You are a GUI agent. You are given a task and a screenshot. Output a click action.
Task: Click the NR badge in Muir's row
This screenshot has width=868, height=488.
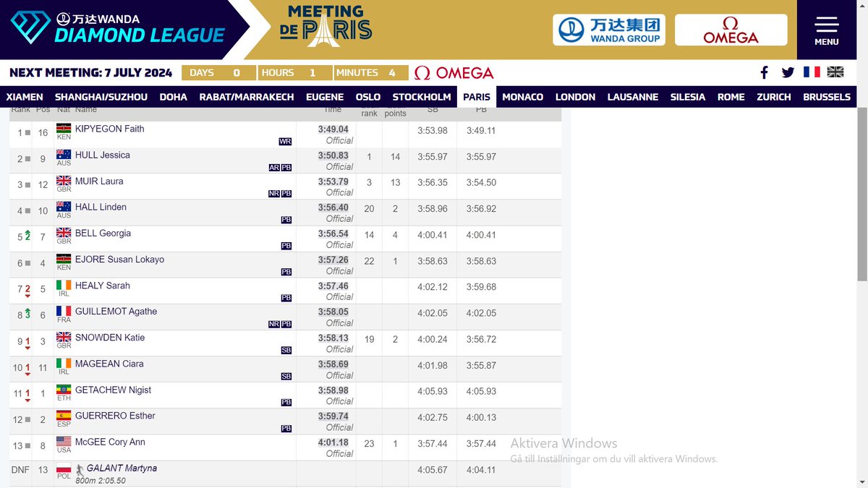274,194
